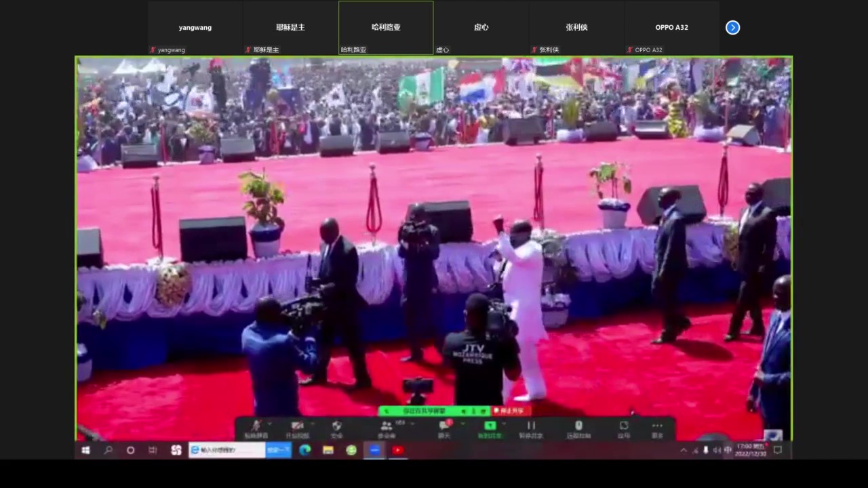The width and height of the screenshot is (868, 488).
Task: Select the yangwang participant tile
Action: tap(195, 28)
